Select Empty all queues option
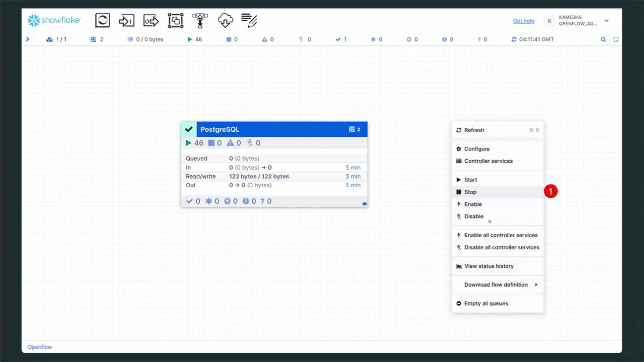The height and width of the screenshot is (362, 644). (x=486, y=304)
